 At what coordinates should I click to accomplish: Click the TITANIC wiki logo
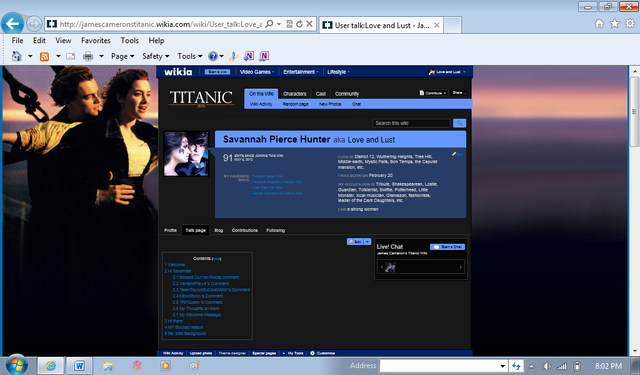click(x=201, y=98)
